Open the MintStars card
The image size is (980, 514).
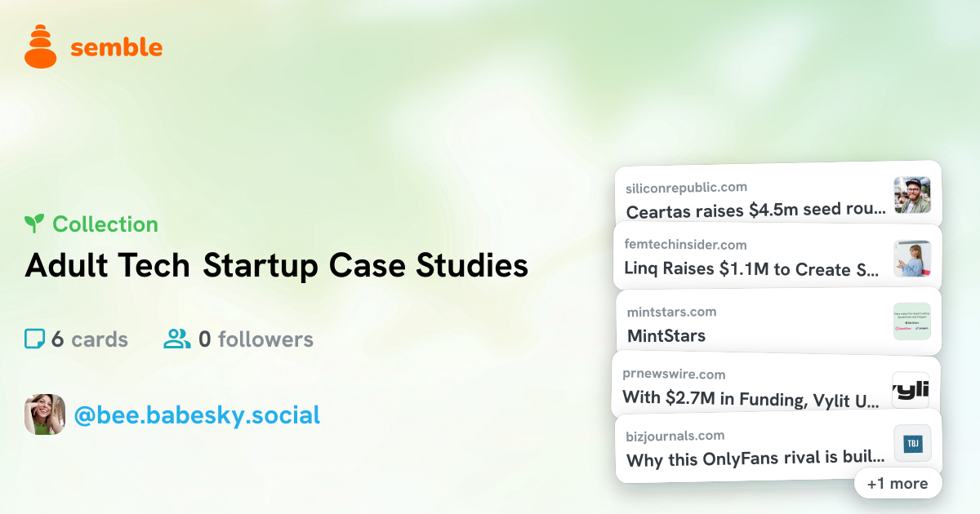777,322
